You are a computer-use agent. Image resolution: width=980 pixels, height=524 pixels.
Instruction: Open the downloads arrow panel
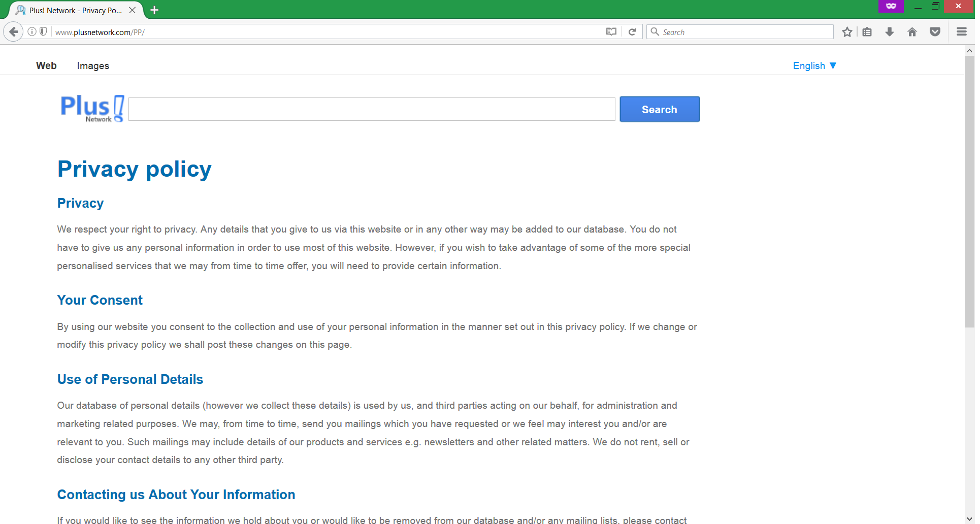point(890,32)
